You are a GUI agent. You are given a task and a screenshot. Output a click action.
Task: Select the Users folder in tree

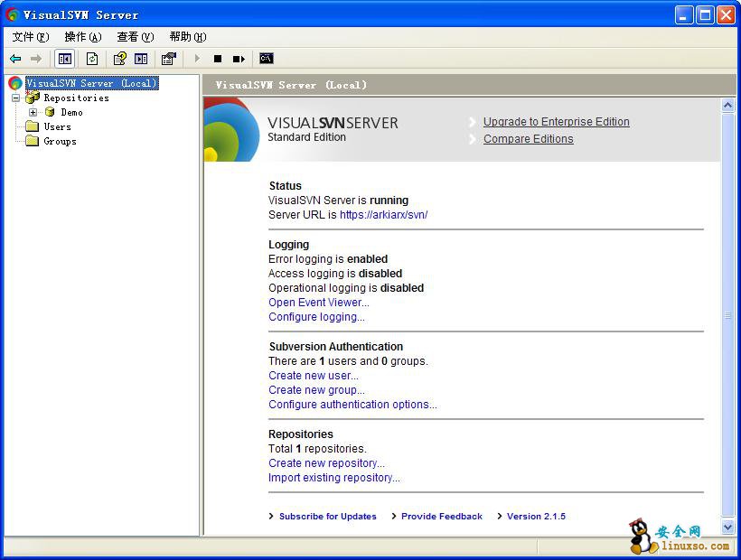[57, 126]
